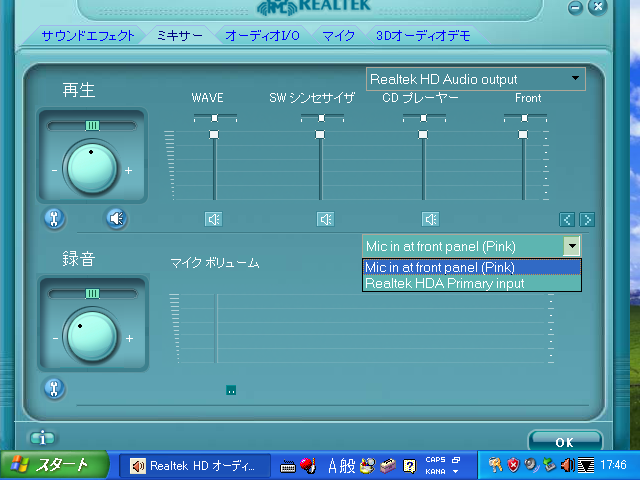Mute the WAVE channel
This screenshot has width=640, height=480.
point(213,219)
